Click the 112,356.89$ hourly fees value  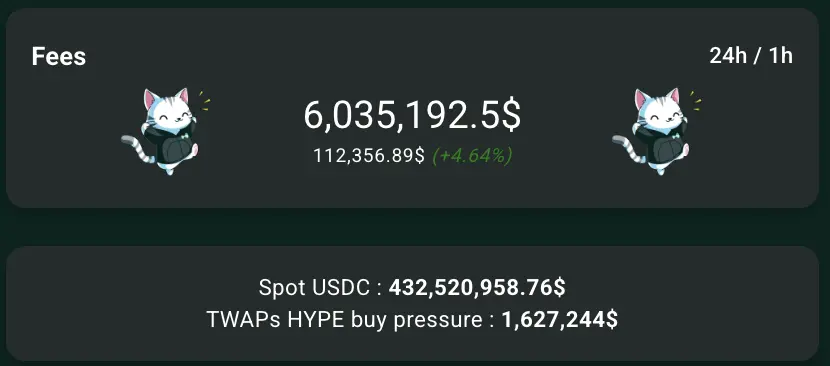pyautogui.click(x=369, y=156)
